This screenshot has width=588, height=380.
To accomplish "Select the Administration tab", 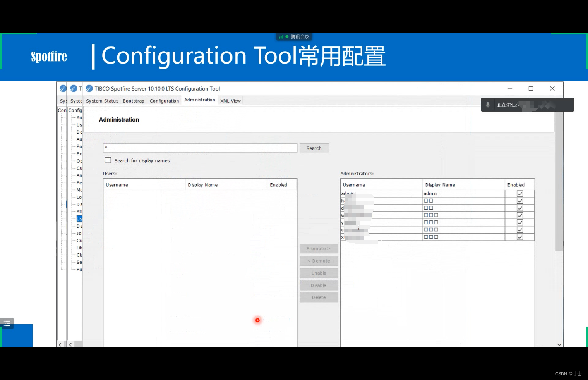I will pyautogui.click(x=200, y=100).
